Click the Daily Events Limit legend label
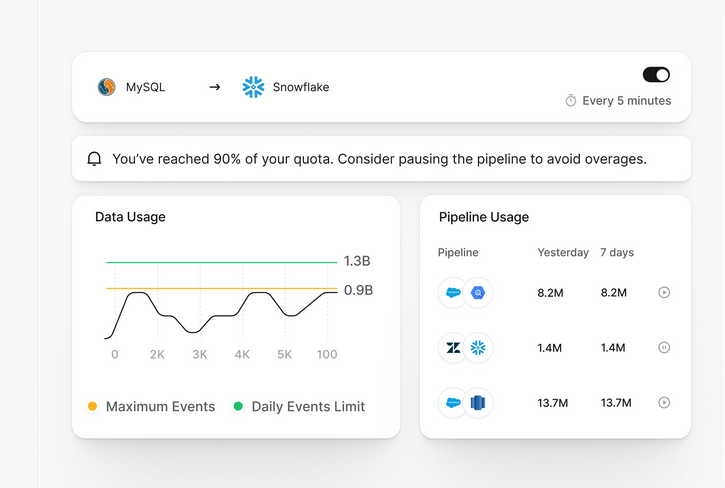The height and width of the screenshot is (488, 725). (308, 407)
